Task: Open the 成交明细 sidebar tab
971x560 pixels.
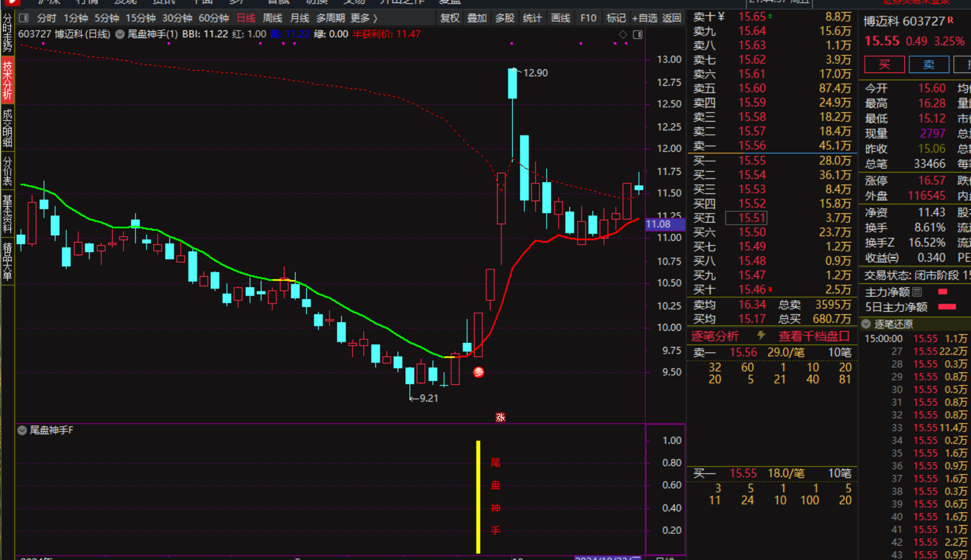Action: tap(7, 127)
